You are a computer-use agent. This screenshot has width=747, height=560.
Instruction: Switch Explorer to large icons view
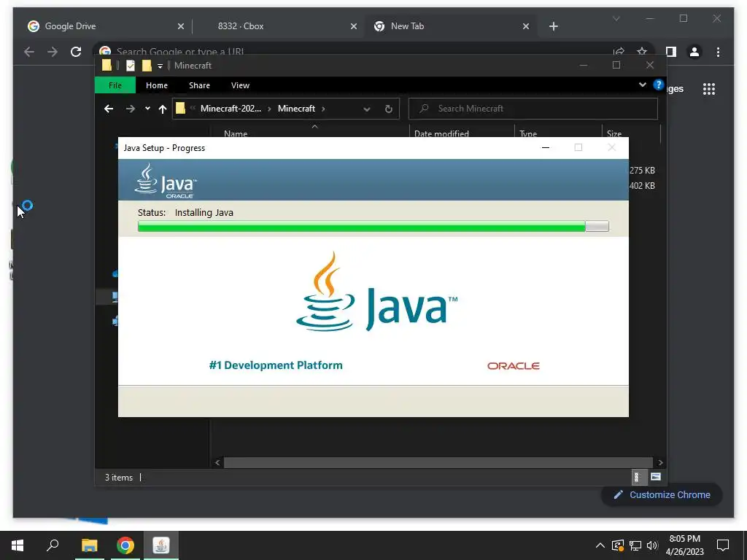pyautogui.click(x=656, y=477)
